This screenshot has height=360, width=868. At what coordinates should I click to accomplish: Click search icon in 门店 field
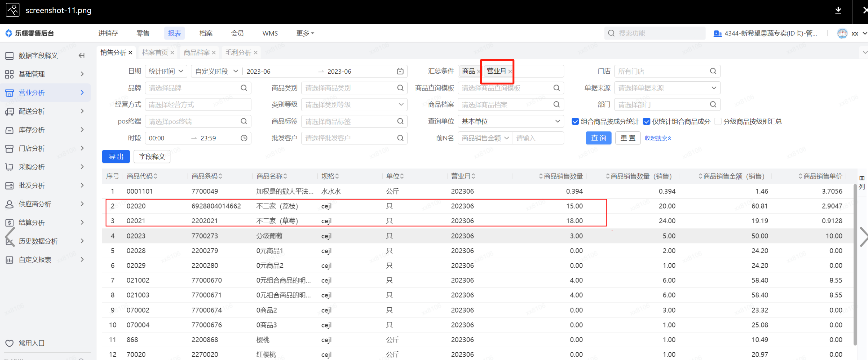click(713, 71)
